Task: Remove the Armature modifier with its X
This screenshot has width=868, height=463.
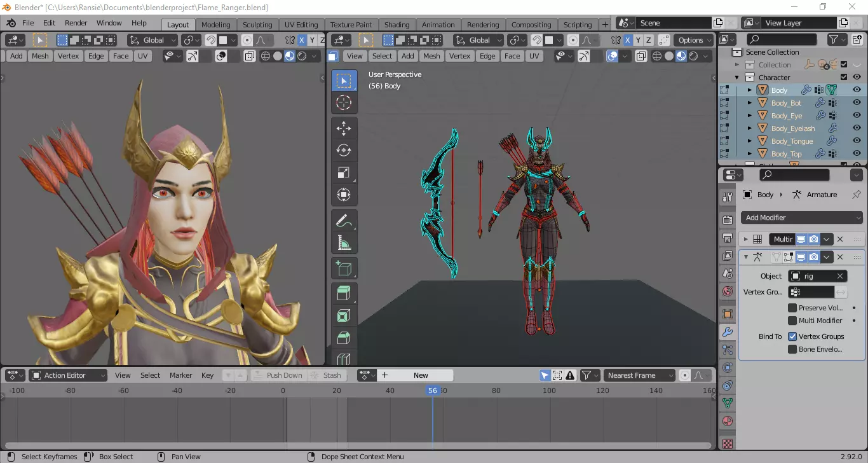Action: click(840, 257)
